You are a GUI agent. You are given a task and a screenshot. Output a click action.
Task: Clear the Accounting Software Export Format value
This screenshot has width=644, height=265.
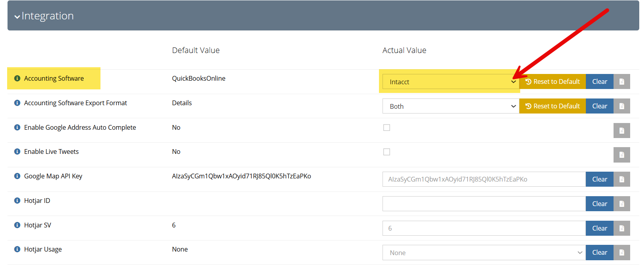point(600,106)
